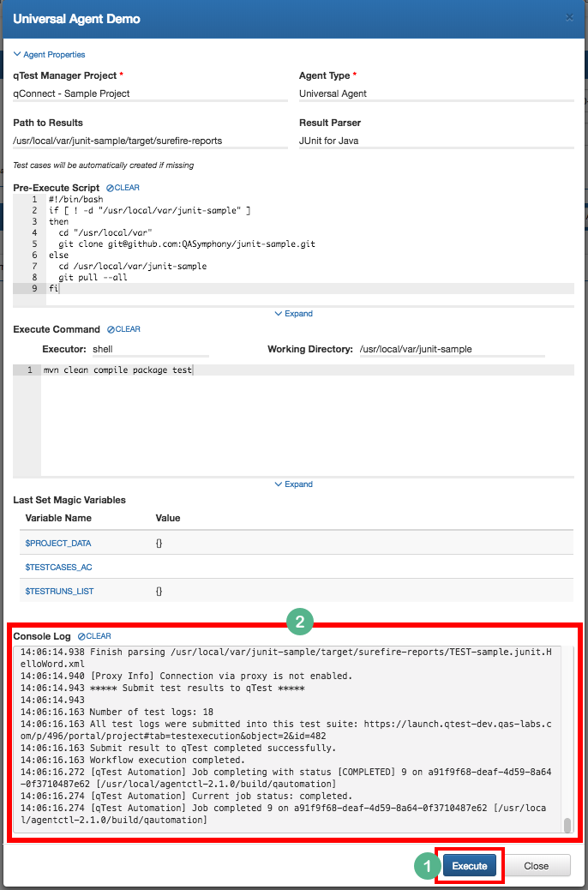Image resolution: width=588 pixels, height=890 pixels.
Task: Click the Path to Results field
Action: [150, 141]
